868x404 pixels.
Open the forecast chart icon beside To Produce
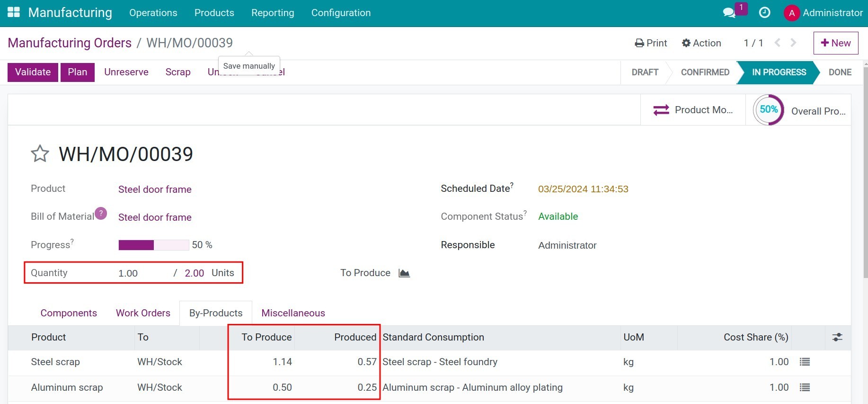[x=404, y=273]
